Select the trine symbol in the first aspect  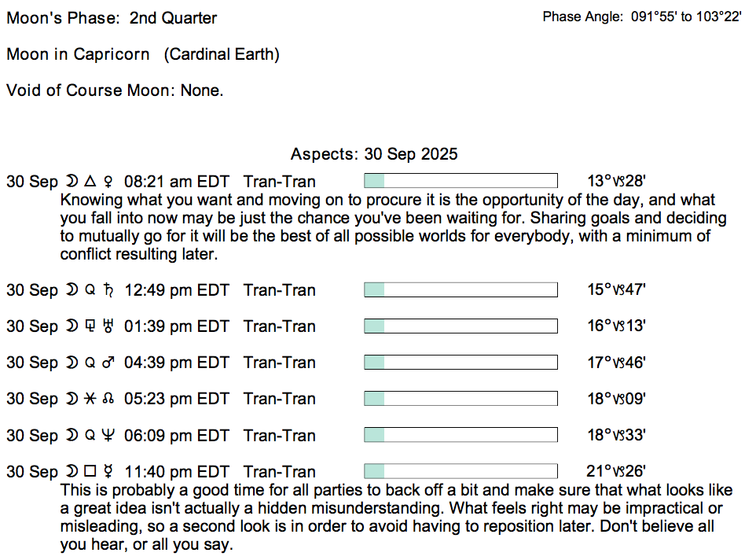tap(89, 182)
